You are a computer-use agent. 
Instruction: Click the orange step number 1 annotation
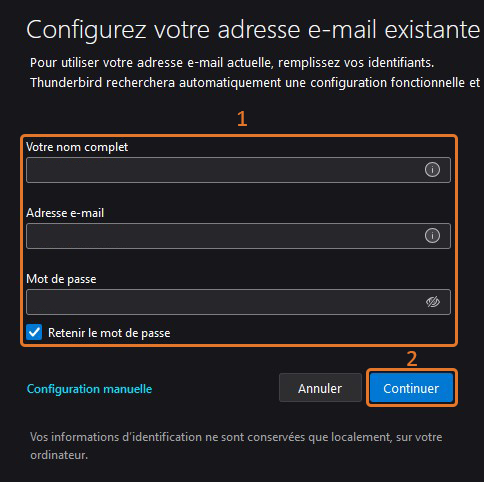[242, 119]
